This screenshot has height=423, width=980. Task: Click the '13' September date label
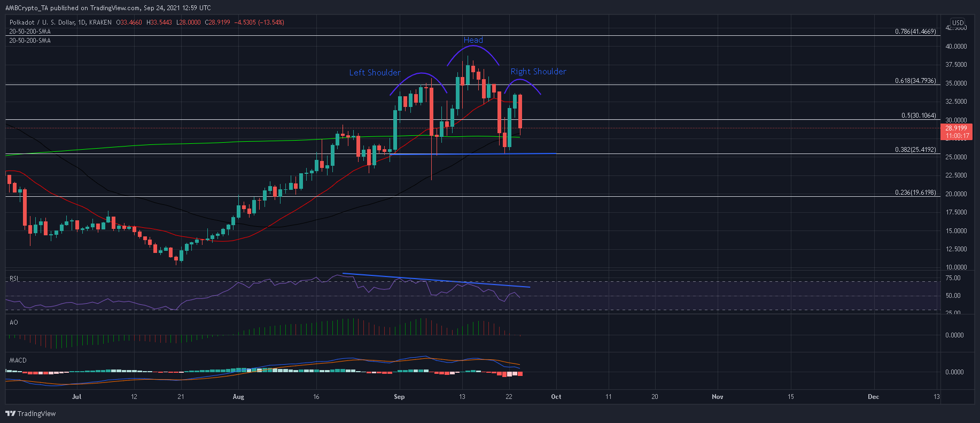[x=462, y=397]
